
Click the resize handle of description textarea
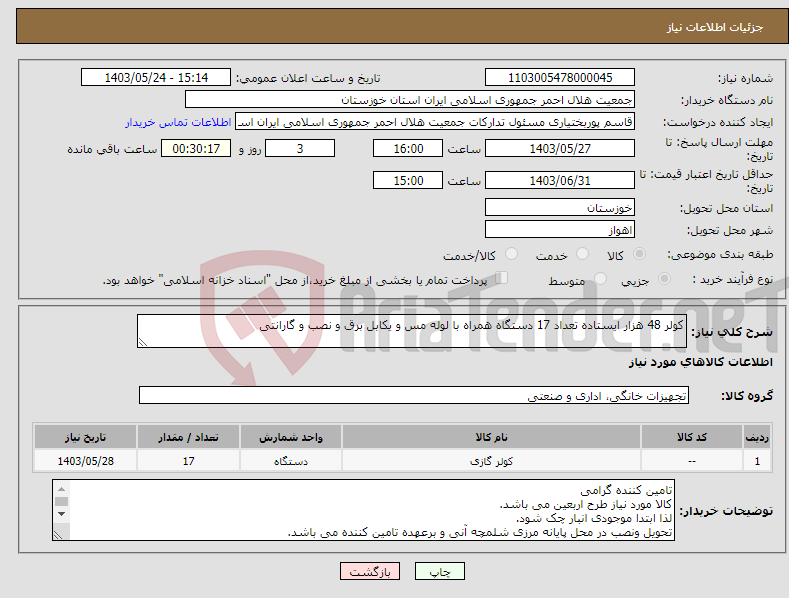143,342
